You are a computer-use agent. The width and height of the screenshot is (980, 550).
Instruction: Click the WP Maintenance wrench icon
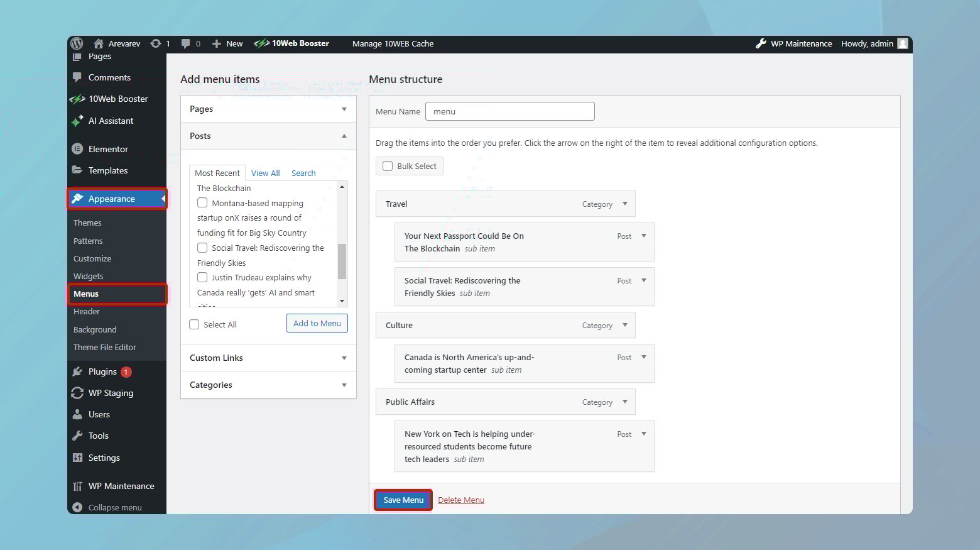761,43
